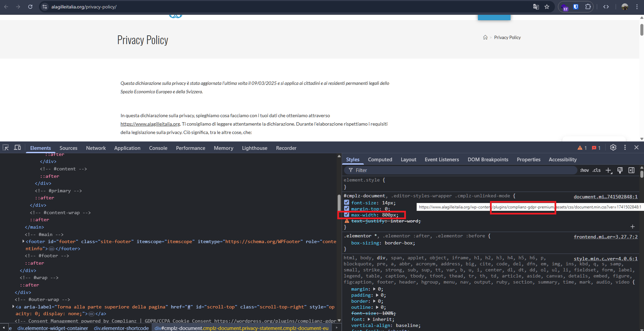Toggle the computed styles sidebar icon
Image resolution: width=644 pixels, height=331 pixels.
632,170
